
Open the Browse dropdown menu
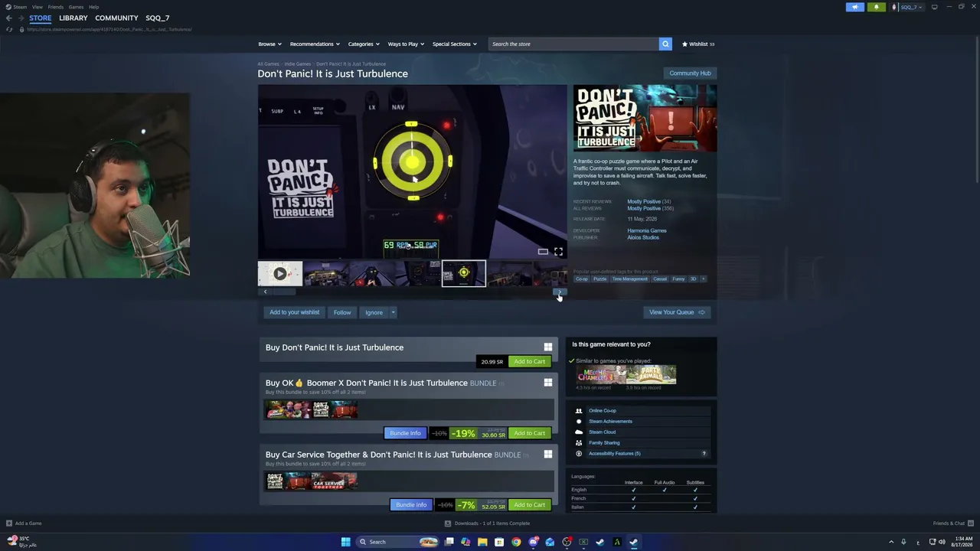269,44
